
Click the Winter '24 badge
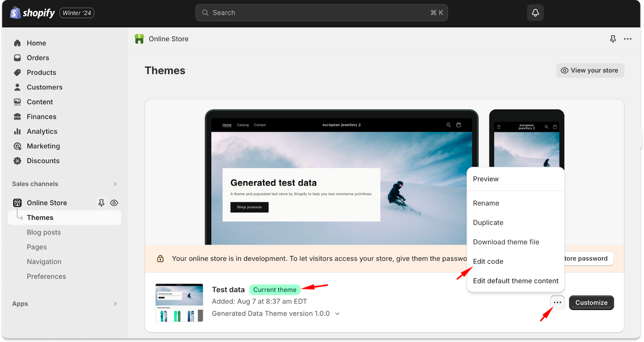tap(77, 13)
